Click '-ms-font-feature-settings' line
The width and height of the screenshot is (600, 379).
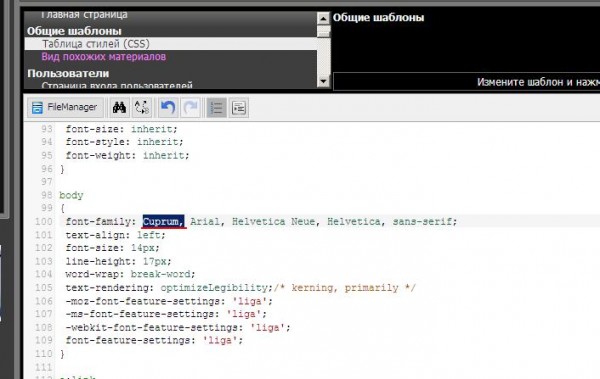[166, 314]
